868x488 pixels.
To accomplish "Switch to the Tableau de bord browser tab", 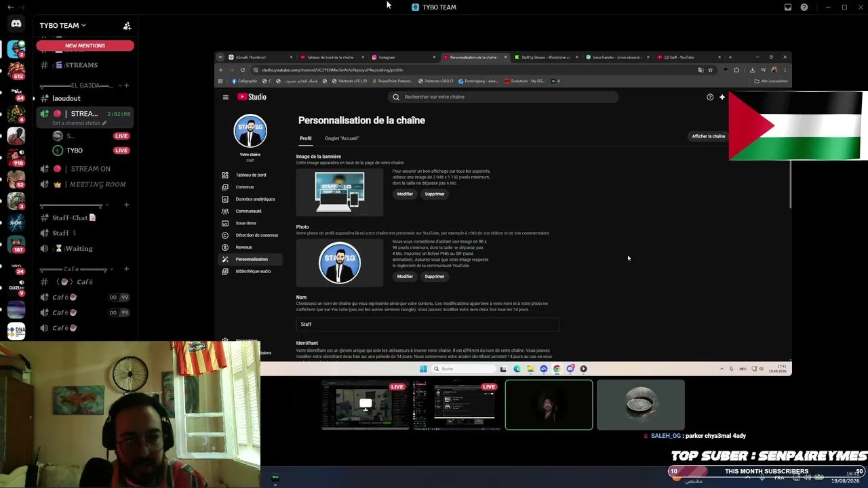I will pyautogui.click(x=332, y=57).
